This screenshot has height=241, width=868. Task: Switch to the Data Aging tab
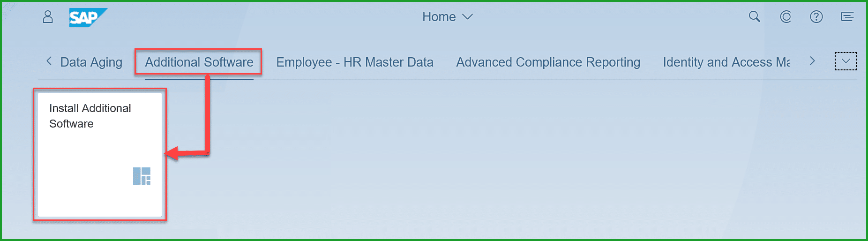[x=91, y=62]
